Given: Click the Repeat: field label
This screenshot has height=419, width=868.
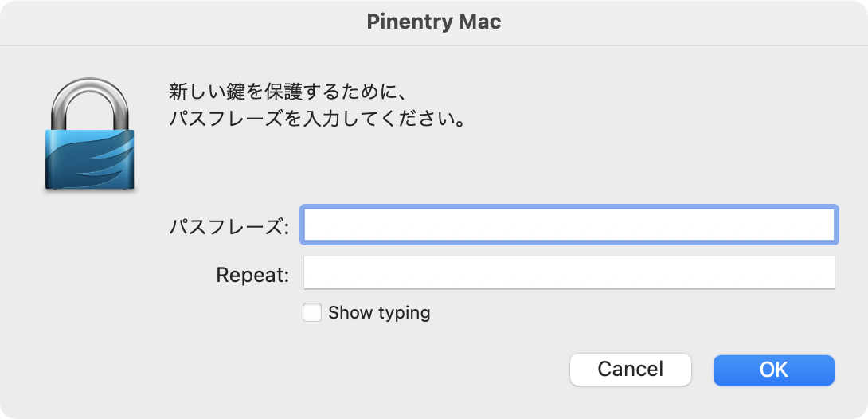Looking at the screenshot, I should pyautogui.click(x=252, y=275).
